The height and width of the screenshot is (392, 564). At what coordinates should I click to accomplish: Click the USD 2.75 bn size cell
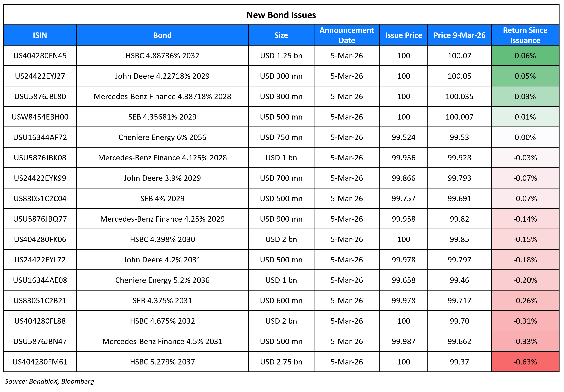(x=281, y=362)
